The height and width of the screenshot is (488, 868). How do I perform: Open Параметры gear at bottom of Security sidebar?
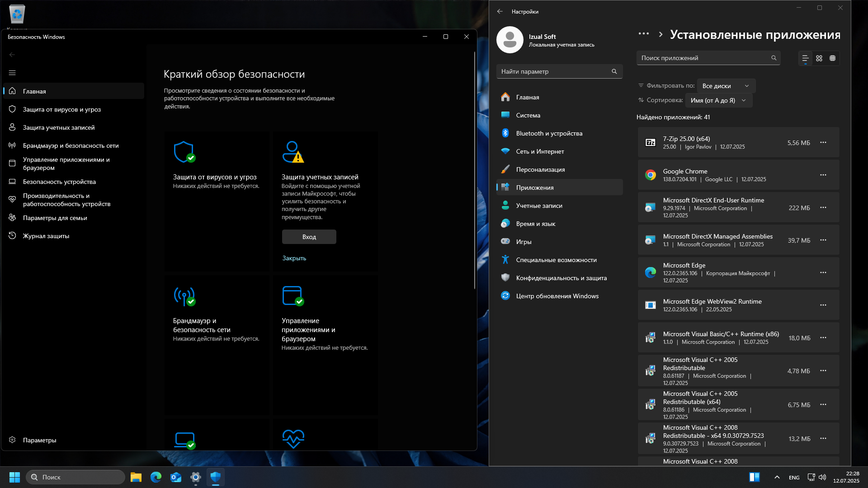pyautogui.click(x=73, y=440)
